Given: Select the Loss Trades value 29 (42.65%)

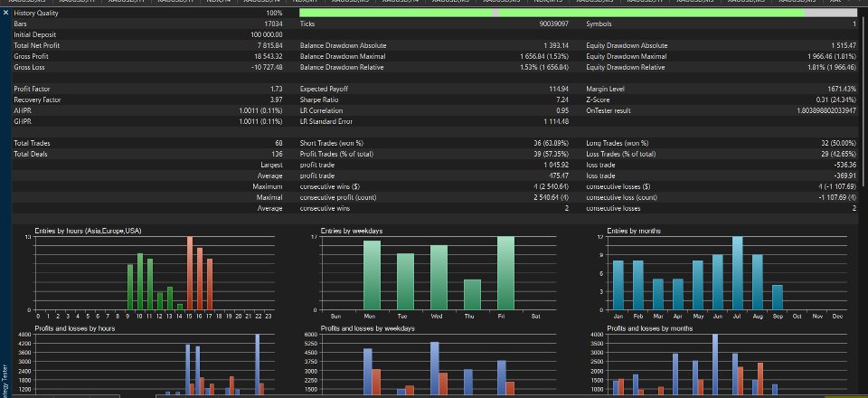Looking at the screenshot, I should (839, 154).
